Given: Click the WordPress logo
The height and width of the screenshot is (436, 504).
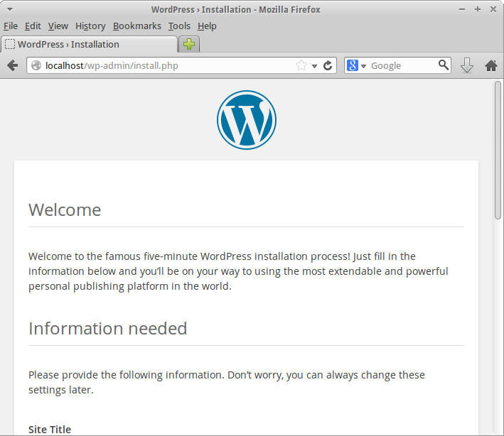Looking at the screenshot, I should tap(247, 120).
